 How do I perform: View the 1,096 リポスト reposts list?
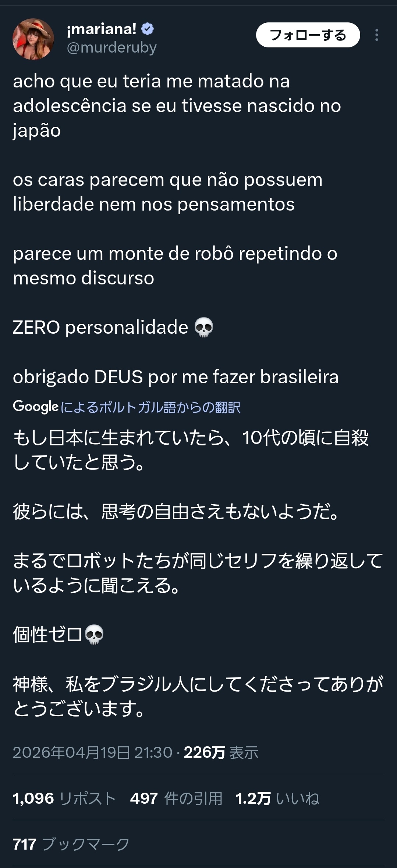pos(64,798)
